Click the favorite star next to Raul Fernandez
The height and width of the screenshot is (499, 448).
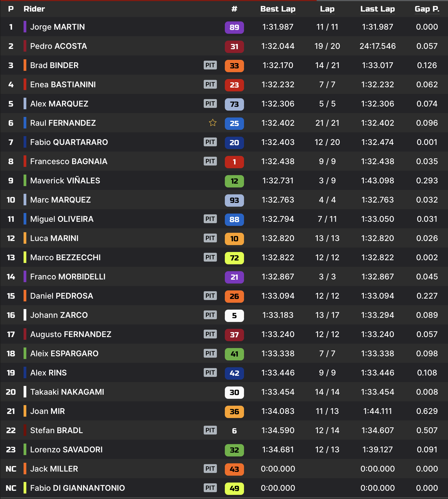click(x=212, y=123)
